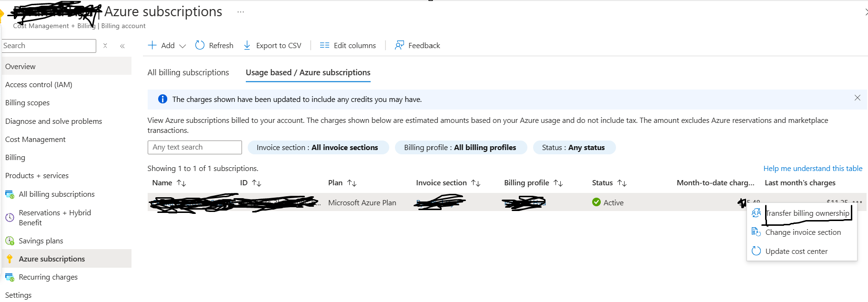Open the Invoice section filter
Screen dimensions: 868x302
pyautogui.click(x=317, y=148)
